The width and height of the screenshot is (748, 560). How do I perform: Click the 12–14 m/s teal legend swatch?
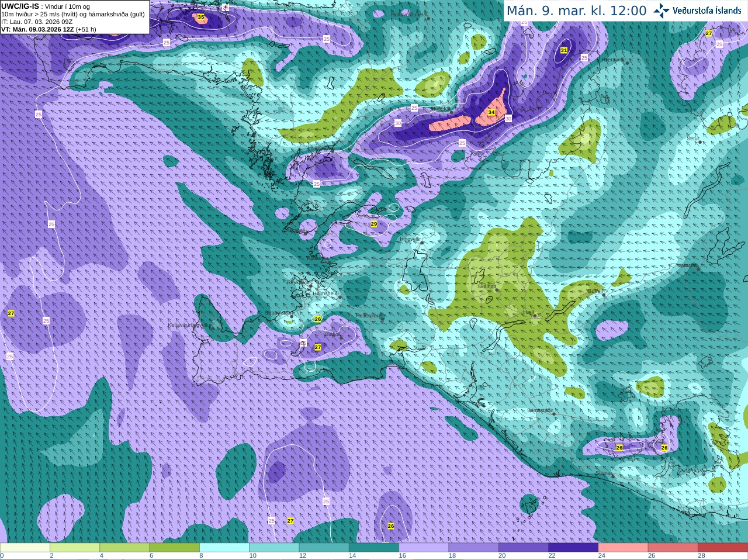tap(324, 548)
